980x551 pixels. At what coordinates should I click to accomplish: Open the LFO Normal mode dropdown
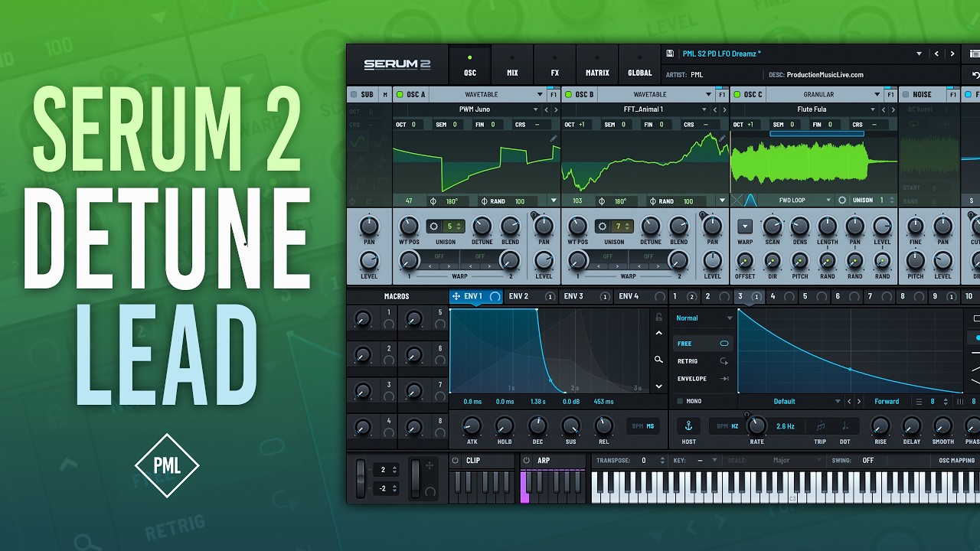coord(704,318)
